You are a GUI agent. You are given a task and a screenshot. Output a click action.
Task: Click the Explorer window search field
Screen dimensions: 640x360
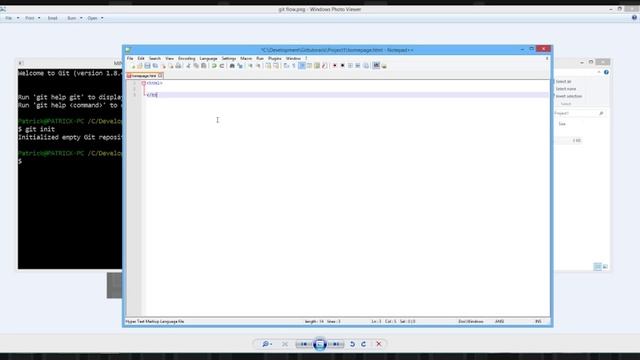(579, 113)
